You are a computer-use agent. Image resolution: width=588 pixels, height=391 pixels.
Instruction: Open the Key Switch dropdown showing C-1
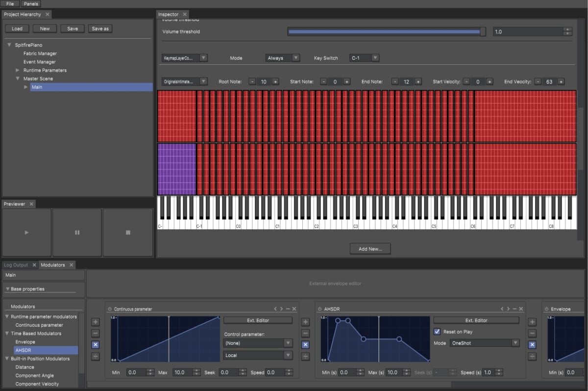pyautogui.click(x=364, y=57)
